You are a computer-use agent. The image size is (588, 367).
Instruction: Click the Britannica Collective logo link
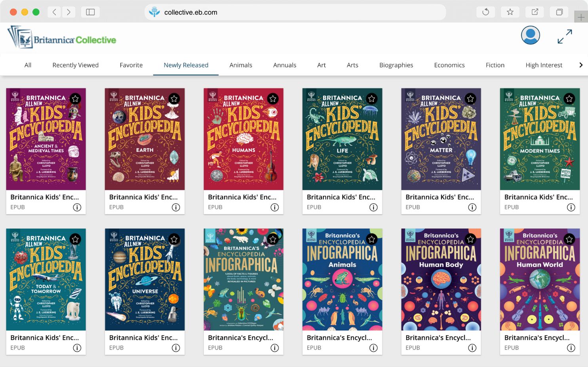[x=62, y=38]
